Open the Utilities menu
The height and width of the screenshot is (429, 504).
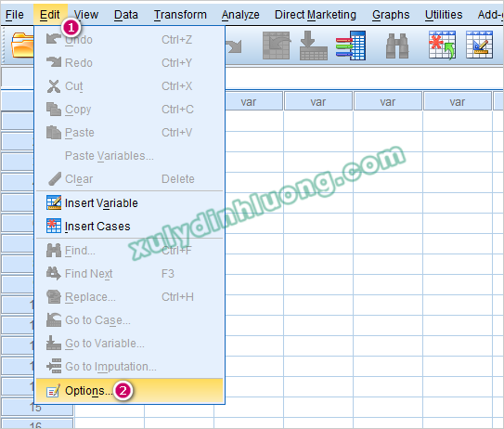point(444,15)
